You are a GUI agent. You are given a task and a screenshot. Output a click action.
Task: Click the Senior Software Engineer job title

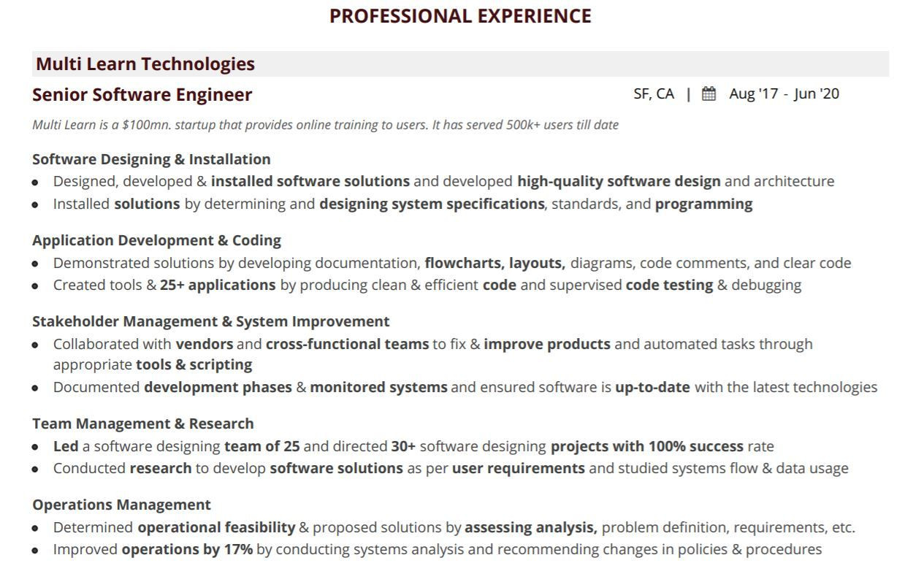click(142, 95)
